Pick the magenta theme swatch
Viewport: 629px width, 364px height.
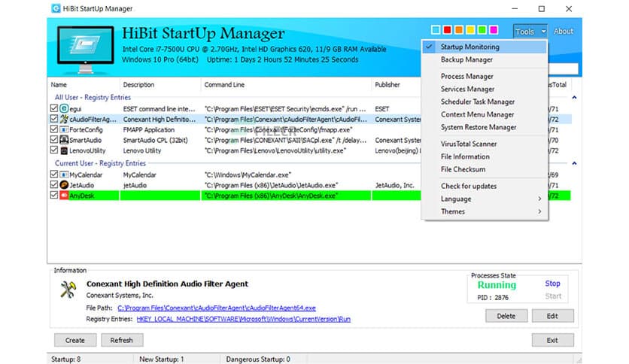(x=494, y=29)
